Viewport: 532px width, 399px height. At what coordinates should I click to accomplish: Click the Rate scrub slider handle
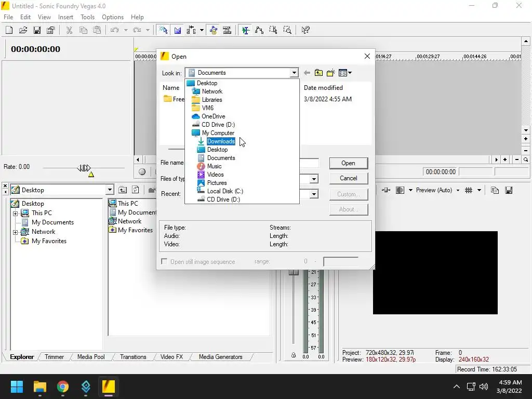[84, 168]
